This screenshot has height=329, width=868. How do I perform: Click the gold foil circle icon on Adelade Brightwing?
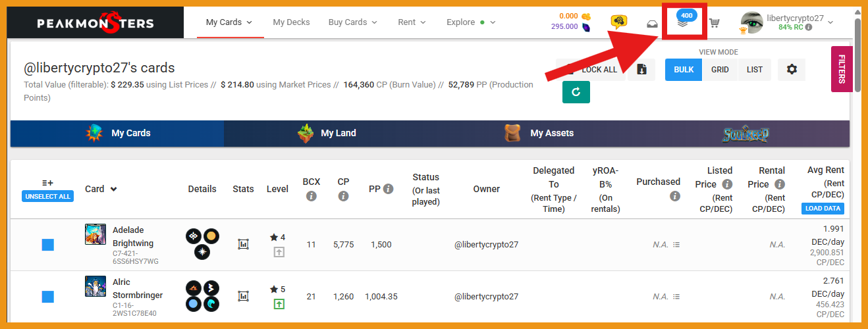(x=212, y=236)
